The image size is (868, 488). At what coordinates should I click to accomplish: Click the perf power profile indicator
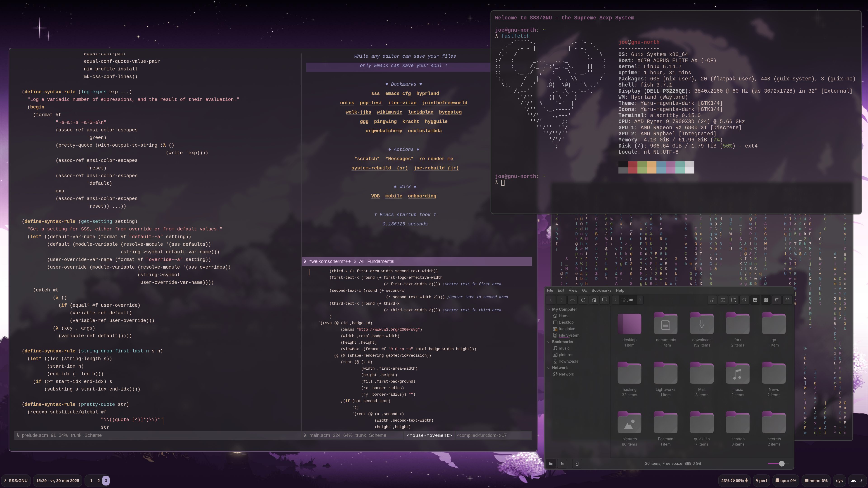coord(762,481)
